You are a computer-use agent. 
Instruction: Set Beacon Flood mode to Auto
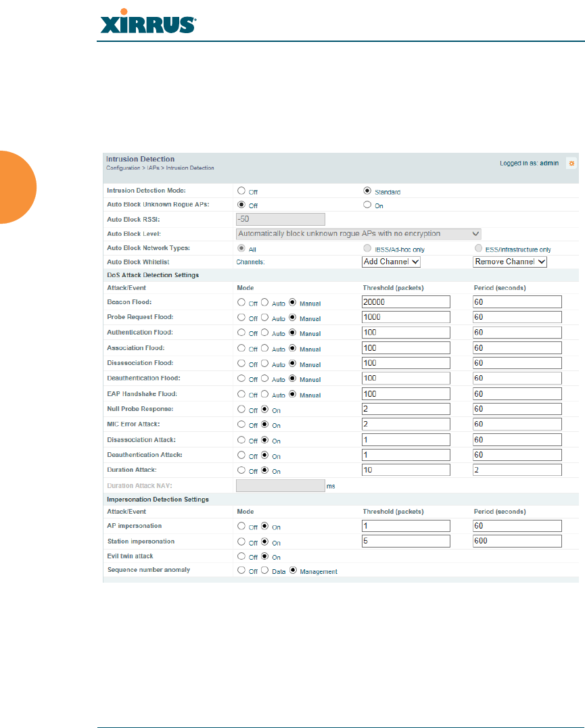coord(264,302)
